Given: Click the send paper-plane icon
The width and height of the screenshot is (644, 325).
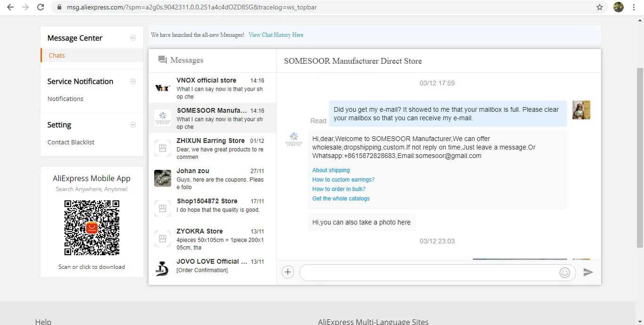Looking at the screenshot, I should (588, 272).
